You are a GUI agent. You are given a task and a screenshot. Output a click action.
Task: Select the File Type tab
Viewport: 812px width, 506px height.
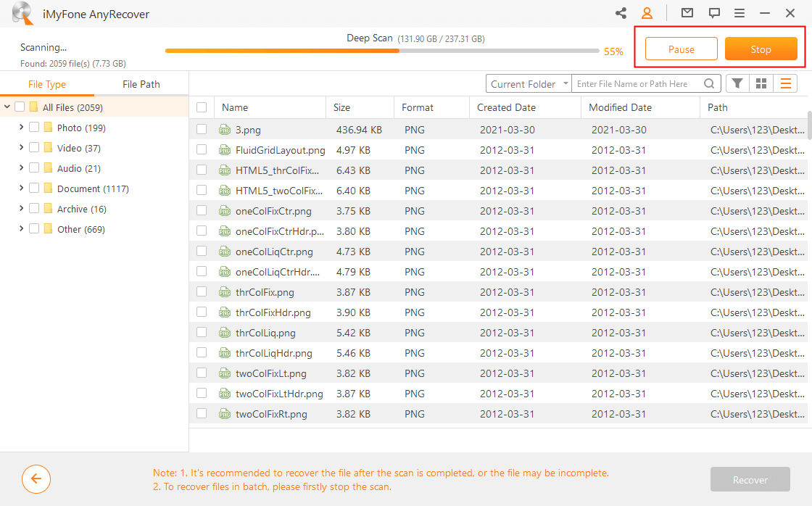coord(47,83)
